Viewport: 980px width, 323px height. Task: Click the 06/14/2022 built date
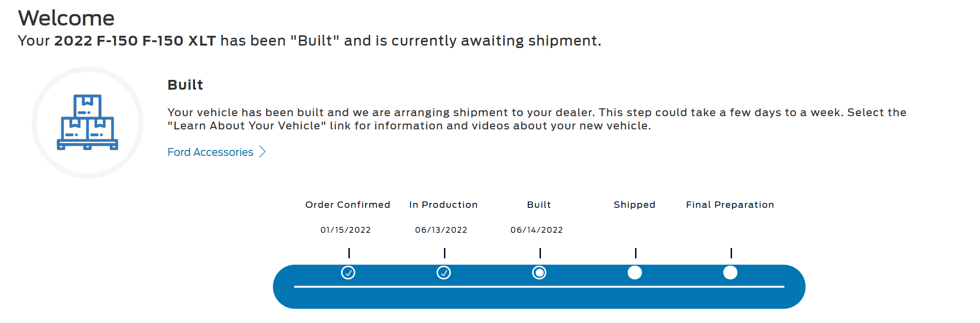point(537,230)
